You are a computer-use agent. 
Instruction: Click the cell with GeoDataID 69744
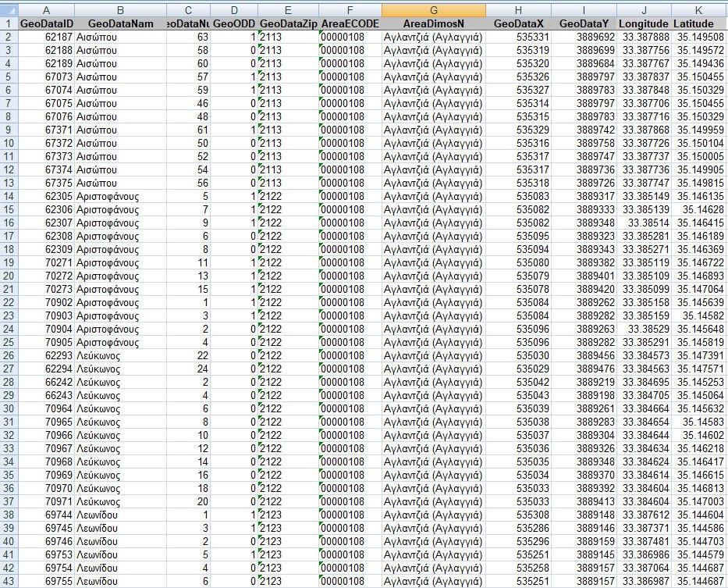coord(45,515)
